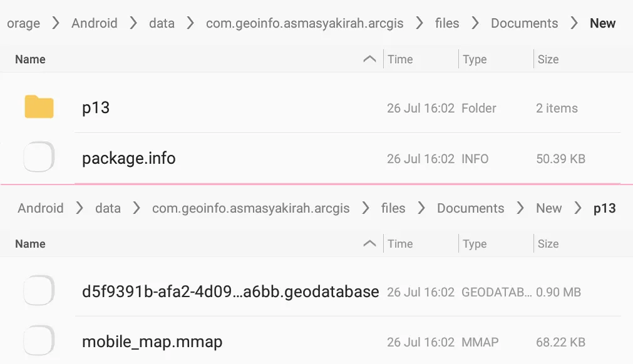633x364 pixels.
Task: Go to files folder in upper breadcrumb
Action: point(447,23)
